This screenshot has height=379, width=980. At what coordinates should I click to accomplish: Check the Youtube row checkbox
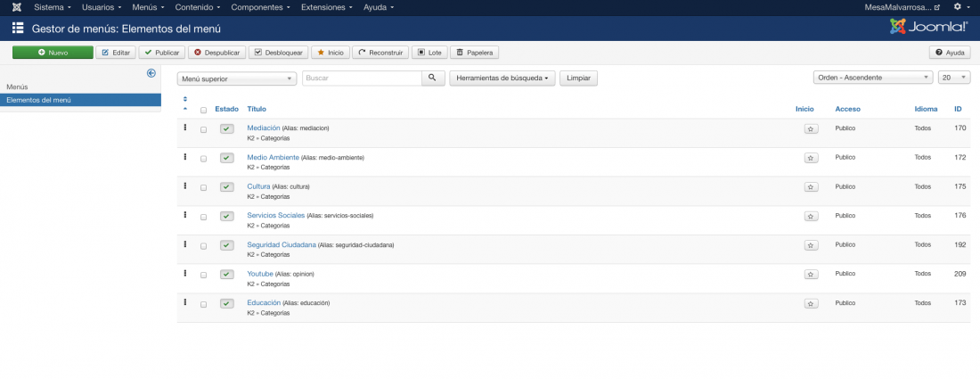tap(203, 276)
